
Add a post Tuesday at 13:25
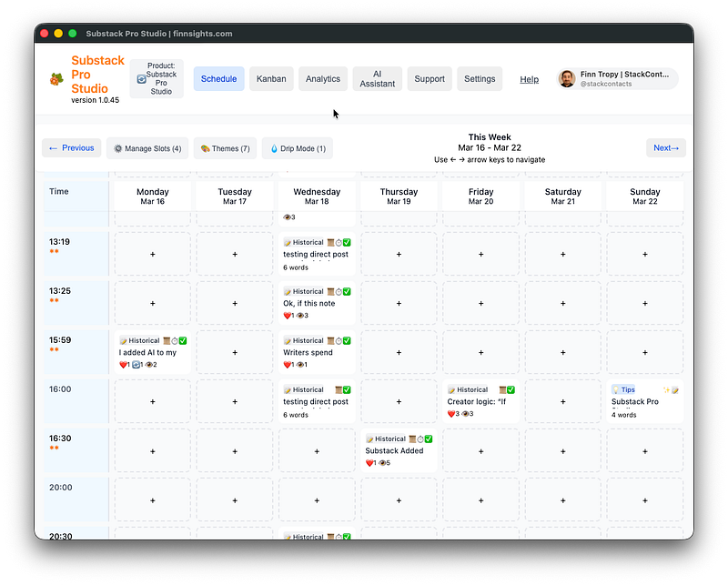pyautogui.click(x=235, y=304)
